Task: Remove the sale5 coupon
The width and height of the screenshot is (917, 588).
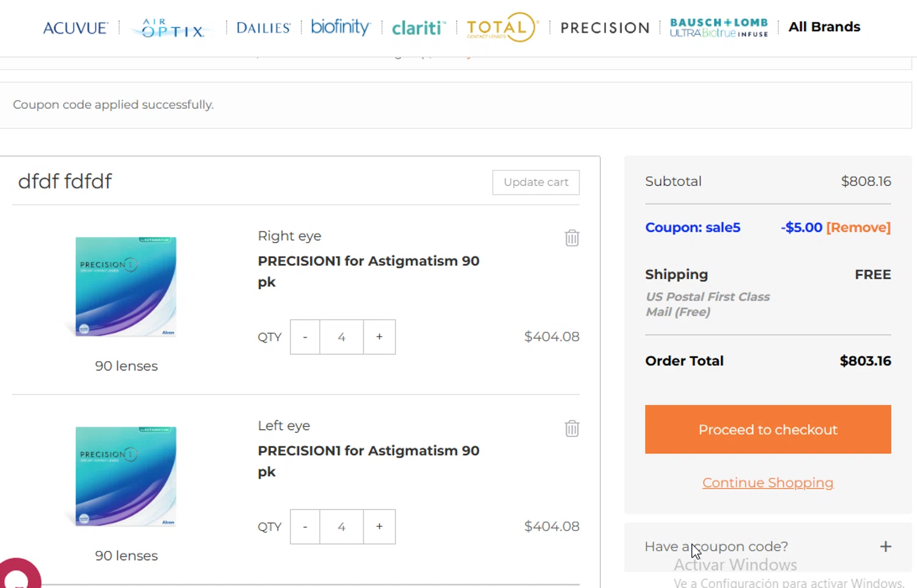Action: (858, 227)
